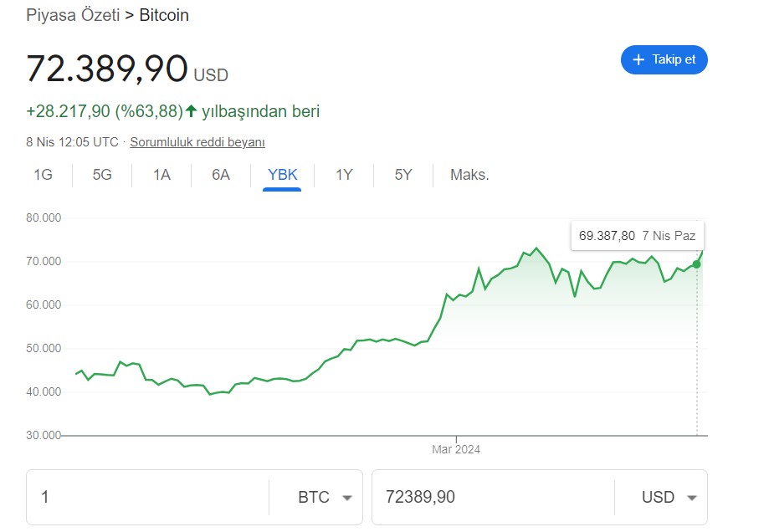Select the YBK year-to-date tab
The image size is (769, 532).
(282, 175)
